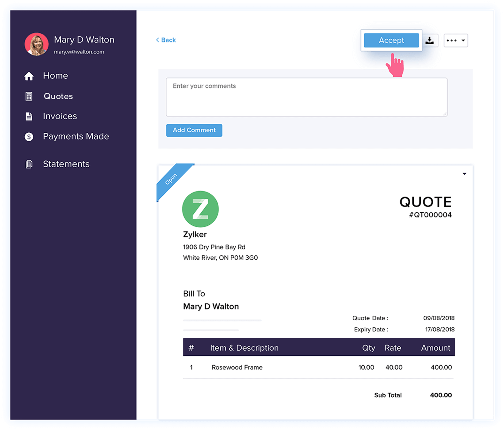
Task: Open Quotes using the calculator icon
Action: coord(29,97)
